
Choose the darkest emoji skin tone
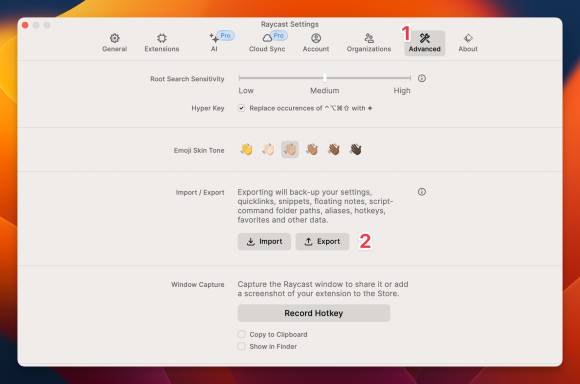click(x=355, y=149)
